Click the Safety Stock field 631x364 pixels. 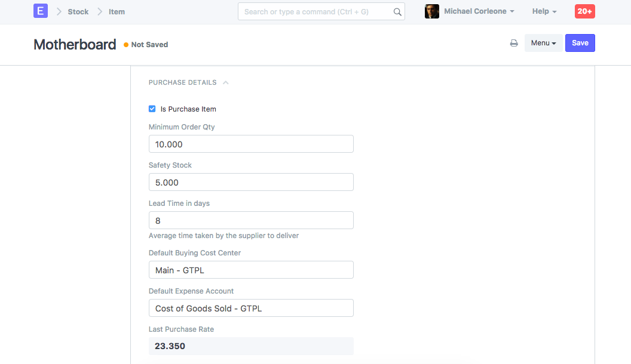pos(251,182)
